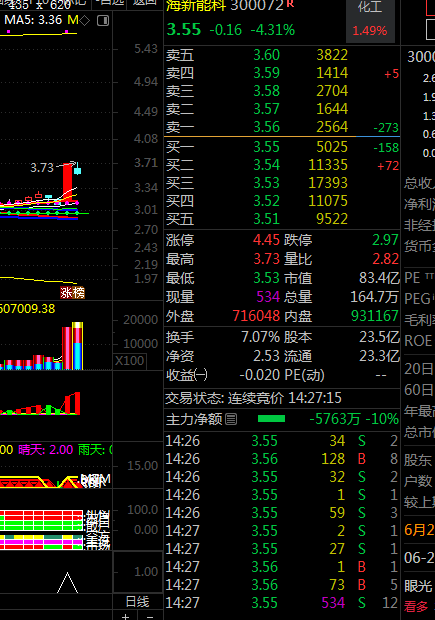
Task: Toggle the side panel icon beside MA5
Action: coord(103,20)
